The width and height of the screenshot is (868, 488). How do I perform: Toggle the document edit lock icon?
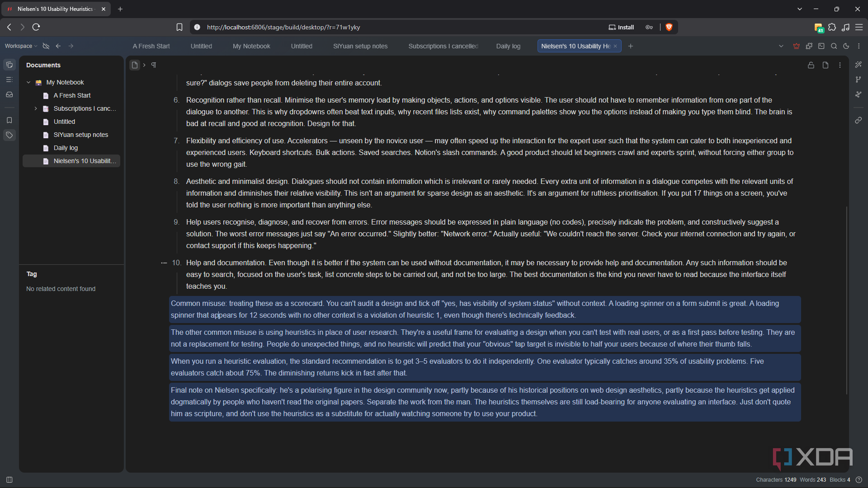click(x=811, y=65)
